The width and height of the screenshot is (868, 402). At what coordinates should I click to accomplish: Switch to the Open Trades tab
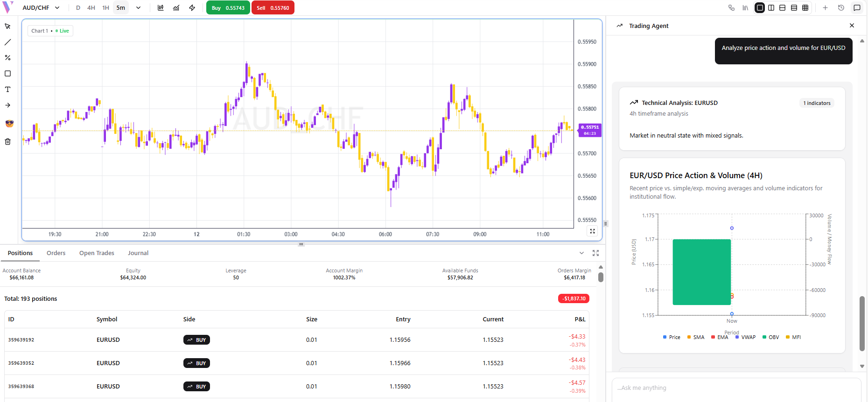97,253
